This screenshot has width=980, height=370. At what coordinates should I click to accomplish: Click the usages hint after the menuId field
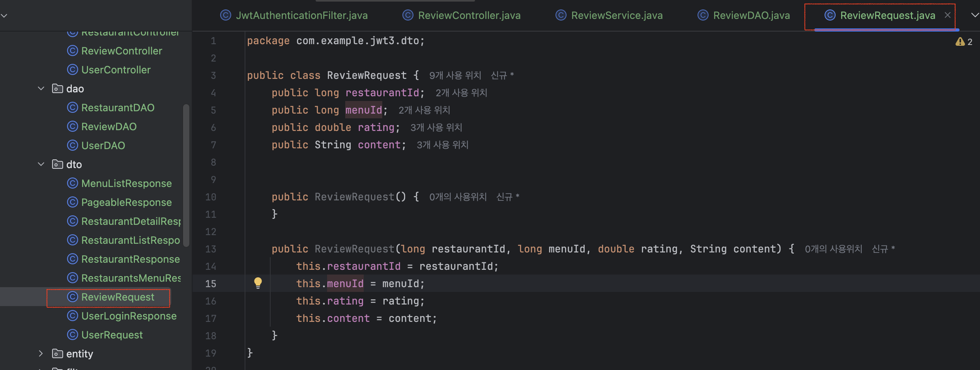425,110
